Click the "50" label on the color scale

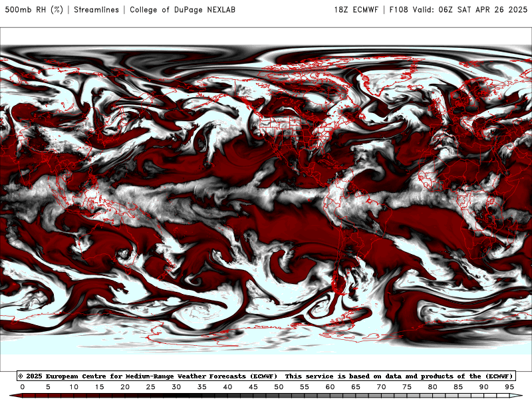tap(279, 387)
